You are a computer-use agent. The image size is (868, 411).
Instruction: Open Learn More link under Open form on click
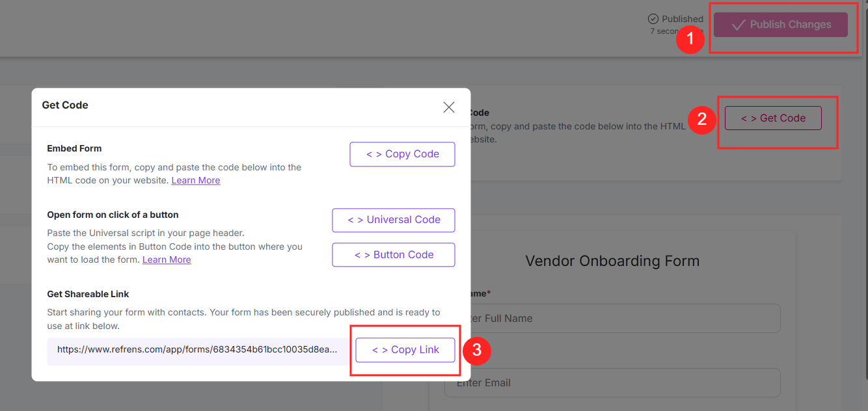(167, 259)
